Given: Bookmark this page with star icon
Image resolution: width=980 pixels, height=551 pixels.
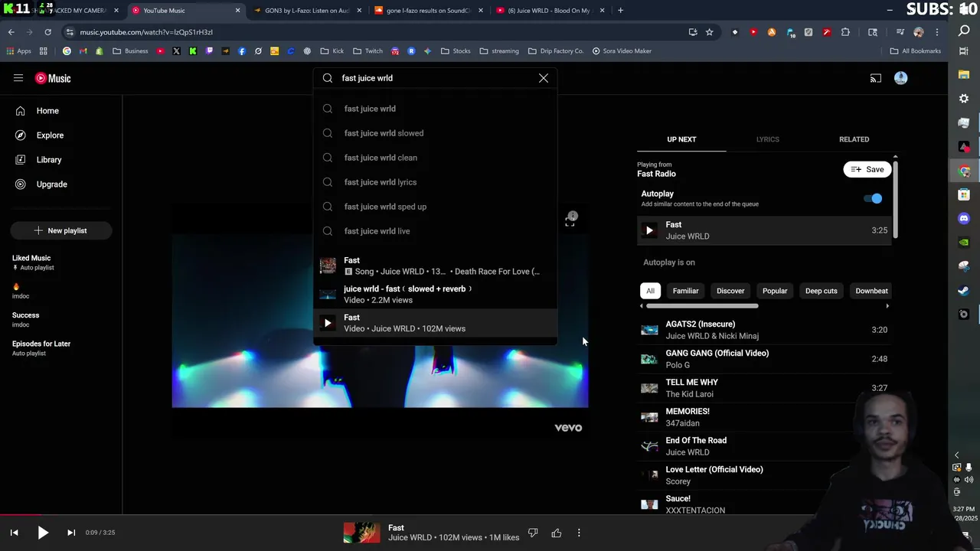Looking at the screenshot, I should tap(710, 32).
